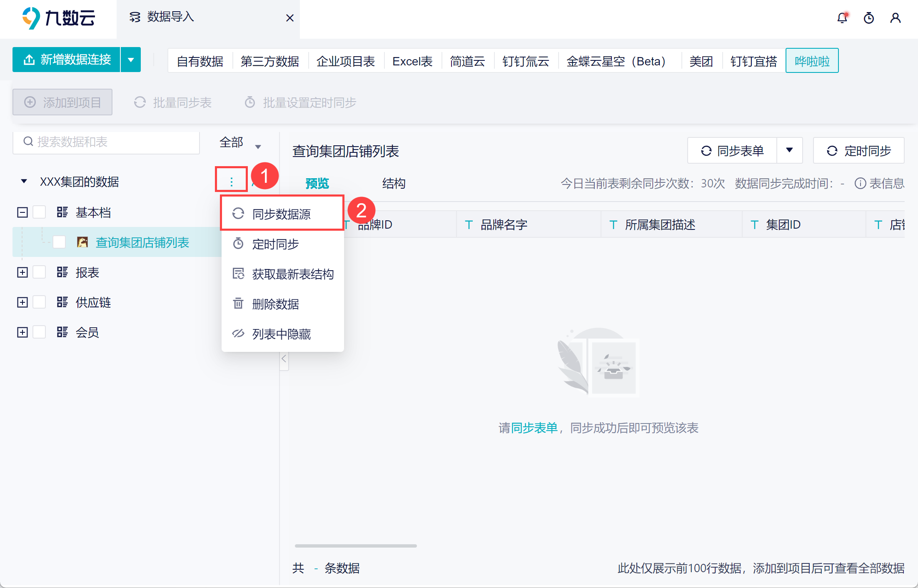The image size is (918, 588).
Task: Check the 供应链 folder checkbox
Action: tap(40, 302)
